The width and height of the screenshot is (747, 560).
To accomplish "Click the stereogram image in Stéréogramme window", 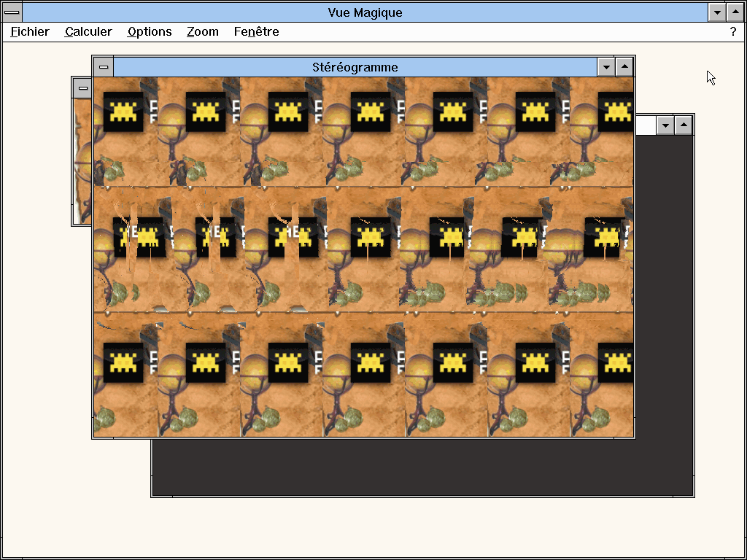I will coord(363,257).
